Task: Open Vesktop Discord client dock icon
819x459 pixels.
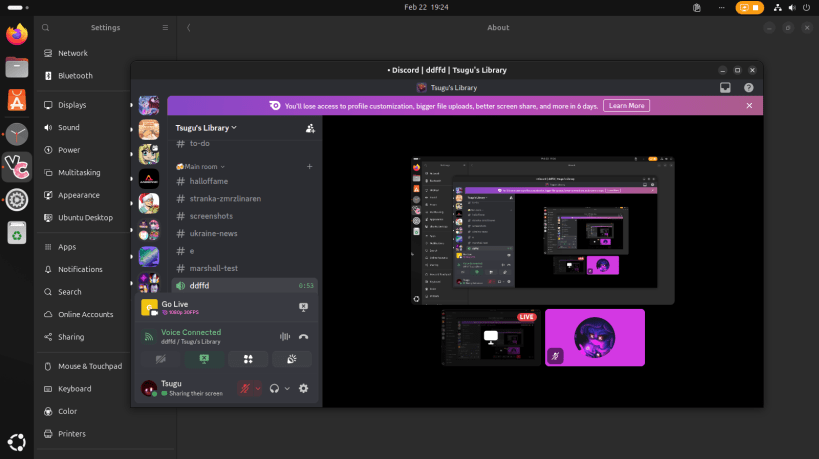Action: 17,167
